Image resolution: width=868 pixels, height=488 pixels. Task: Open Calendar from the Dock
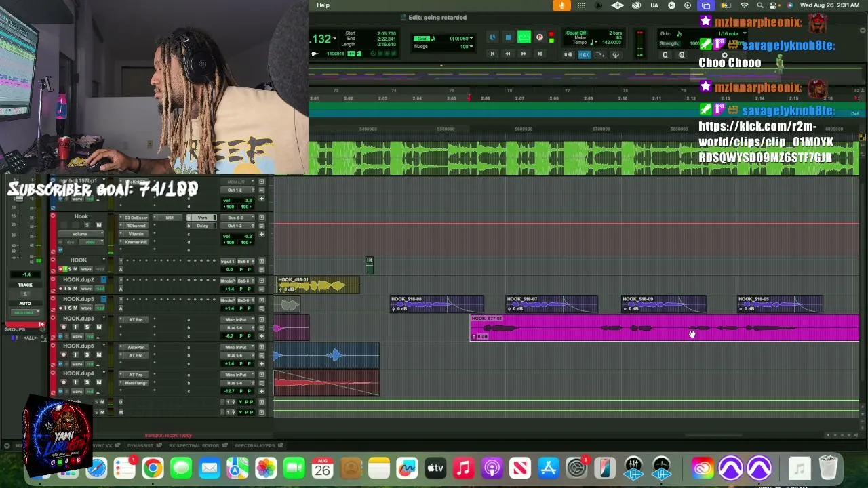322,468
